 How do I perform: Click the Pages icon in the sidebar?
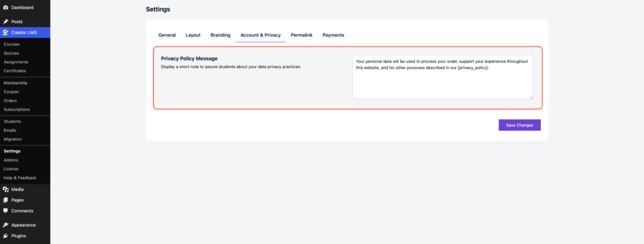pyautogui.click(x=6, y=200)
